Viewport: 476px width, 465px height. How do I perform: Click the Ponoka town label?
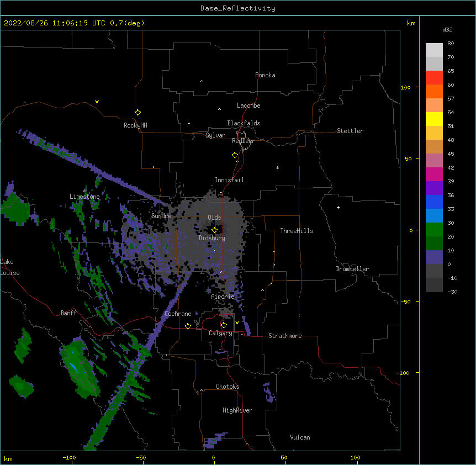(x=265, y=75)
